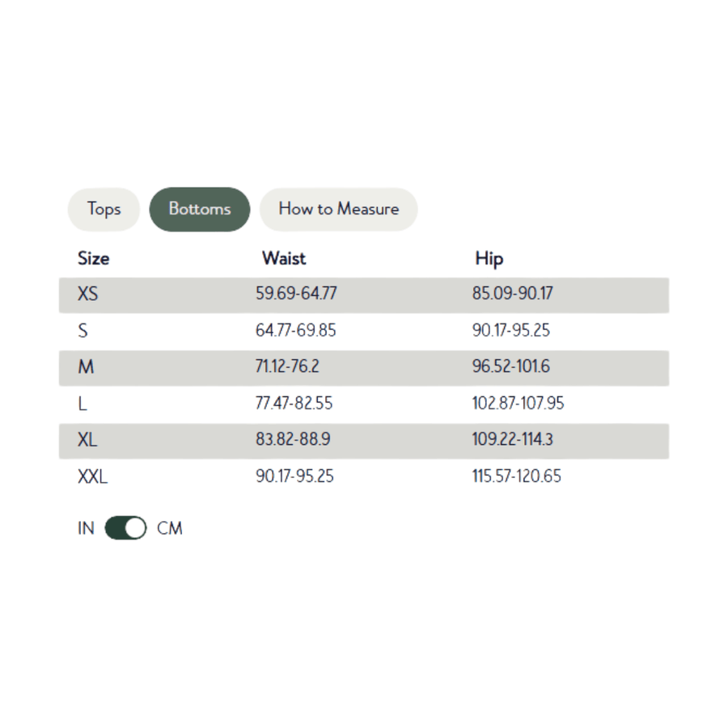Toggle the IN/CM unit switch

coord(125,528)
